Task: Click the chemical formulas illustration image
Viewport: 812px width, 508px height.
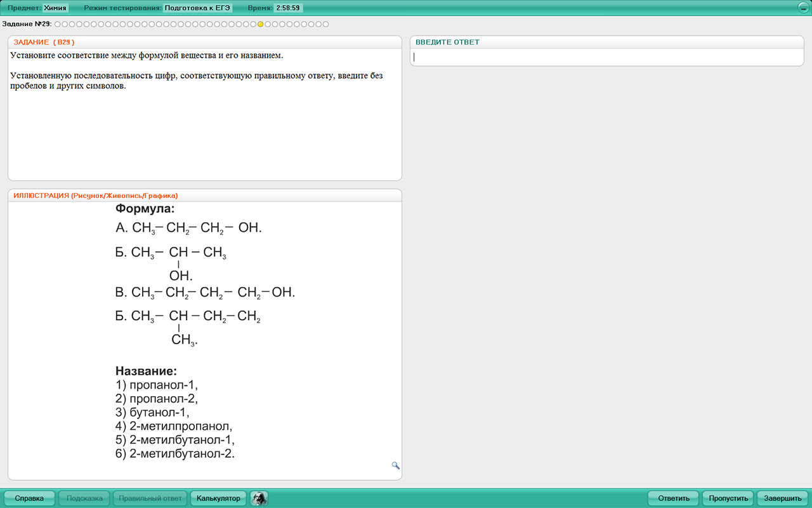Action: (204, 330)
